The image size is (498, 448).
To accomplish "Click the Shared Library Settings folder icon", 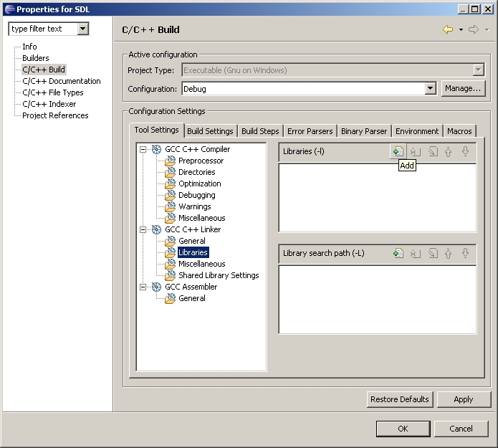I will tap(171, 275).
